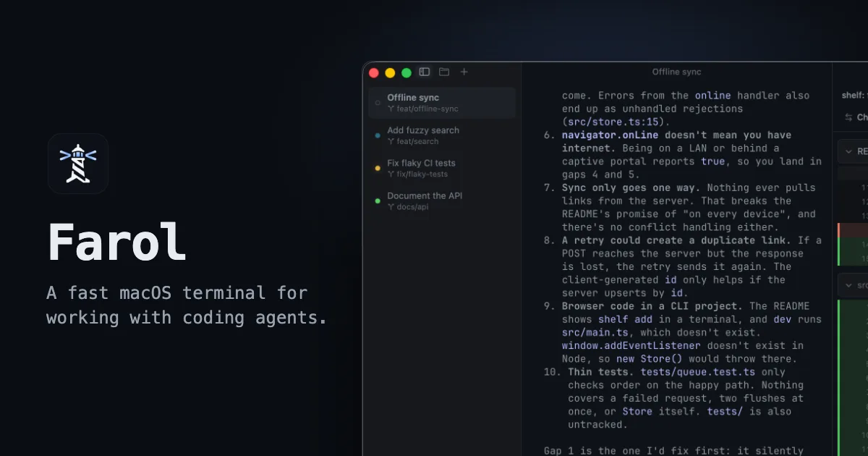Toggle the sidebar panel icon

[x=425, y=72]
